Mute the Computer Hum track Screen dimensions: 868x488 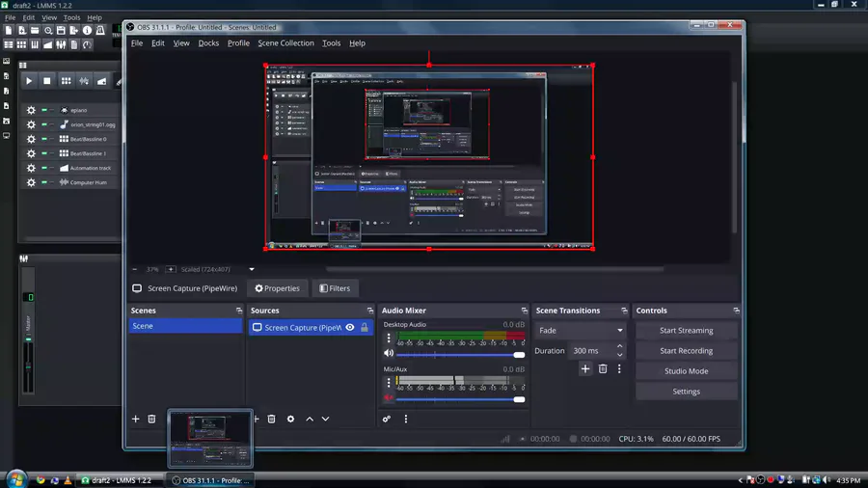click(44, 182)
